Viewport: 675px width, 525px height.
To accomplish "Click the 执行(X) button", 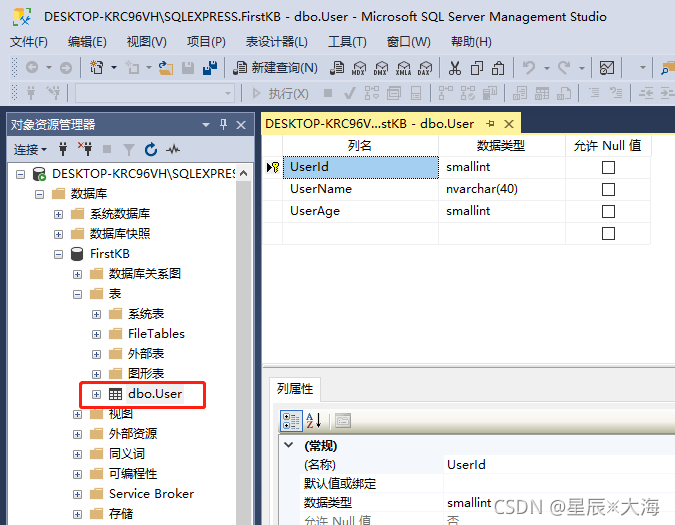I will [x=280, y=93].
